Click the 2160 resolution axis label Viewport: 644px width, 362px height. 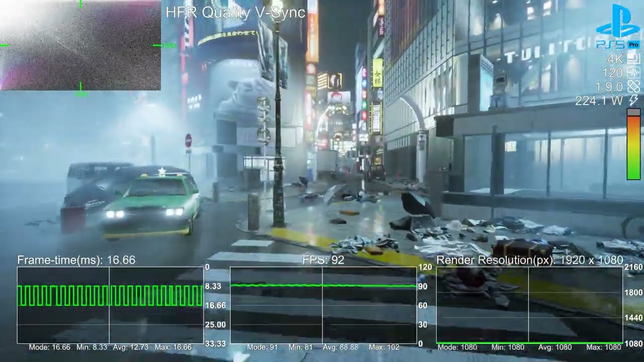click(x=633, y=267)
